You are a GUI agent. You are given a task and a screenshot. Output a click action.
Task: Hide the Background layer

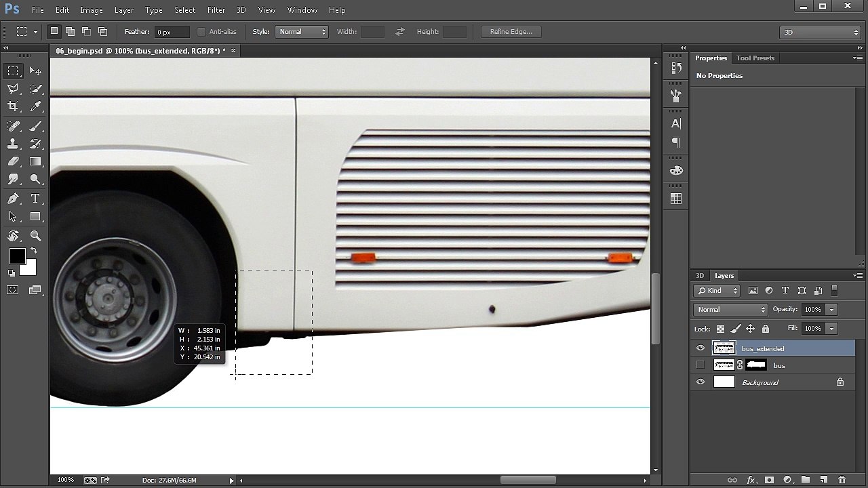(x=701, y=382)
